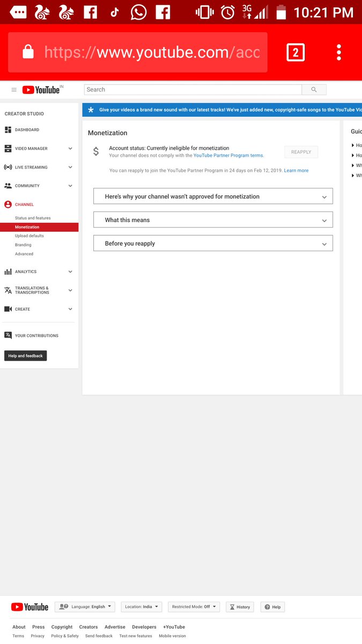Screen dimensions: 362x644
Task: Open the browser three-dot overflow menu
Action: click(339, 53)
